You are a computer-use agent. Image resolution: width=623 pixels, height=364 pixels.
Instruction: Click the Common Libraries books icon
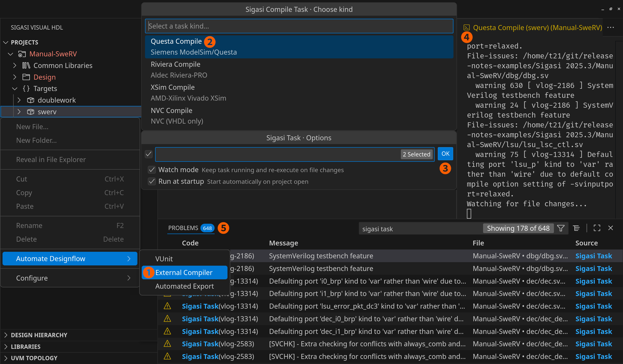26,65
